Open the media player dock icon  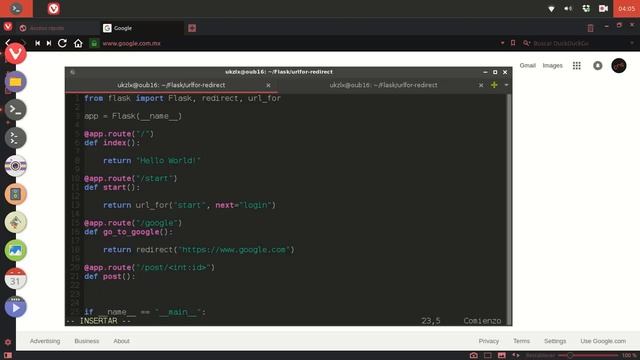point(16,307)
